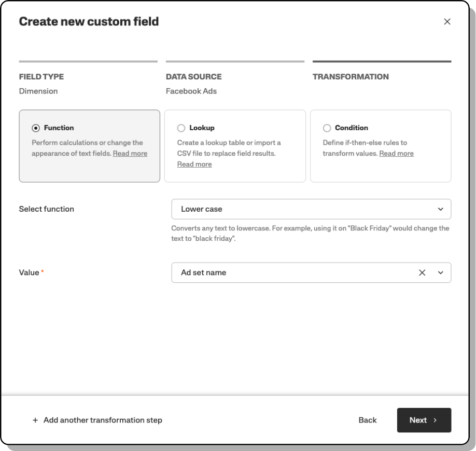Switch to the Transformation step
This screenshot has height=451, width=476.
[351, 77]
